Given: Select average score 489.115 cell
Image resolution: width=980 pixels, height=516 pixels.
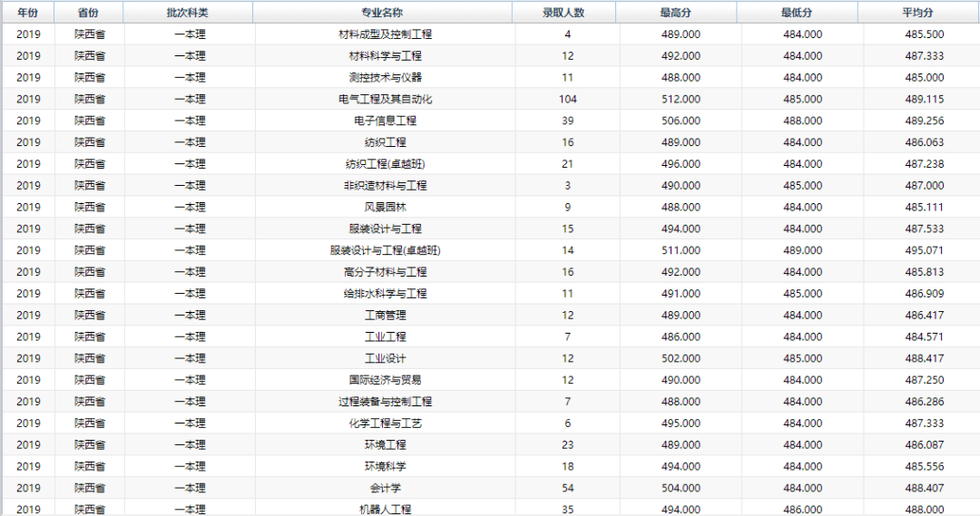Looking at the screenshot, I should [925, 100].
